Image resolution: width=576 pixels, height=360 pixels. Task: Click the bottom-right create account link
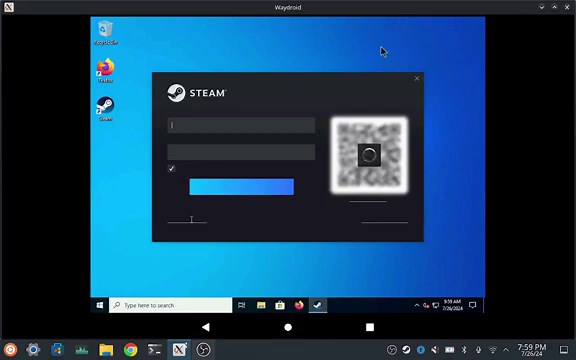pyautogui.click(x=384, y=222)
